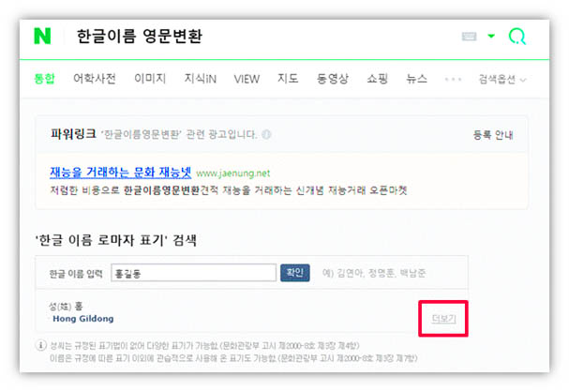Viewport: 569px width, 392px height.
Task: Go to the 지식iN tab
Action: click(x=201, y=79)
